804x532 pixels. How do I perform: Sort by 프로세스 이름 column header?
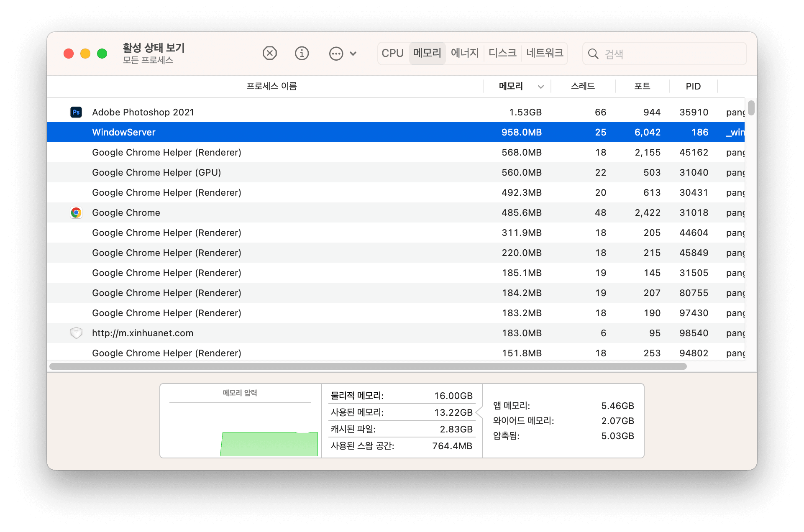coord(271,86)
